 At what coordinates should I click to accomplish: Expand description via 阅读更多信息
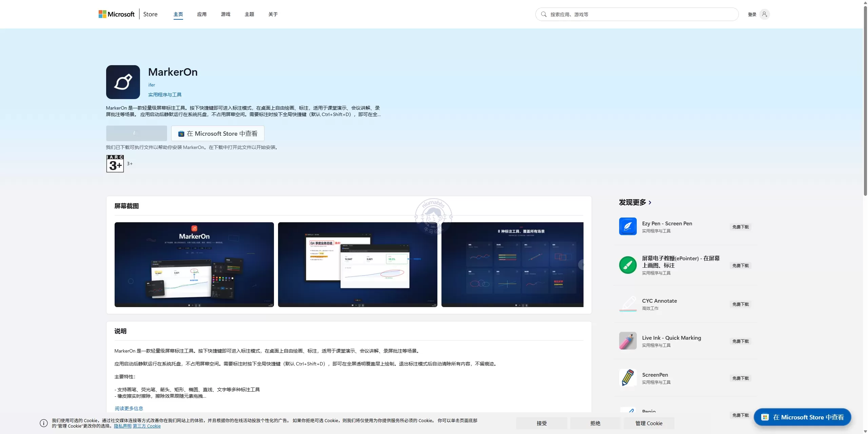tap(129, 408)
